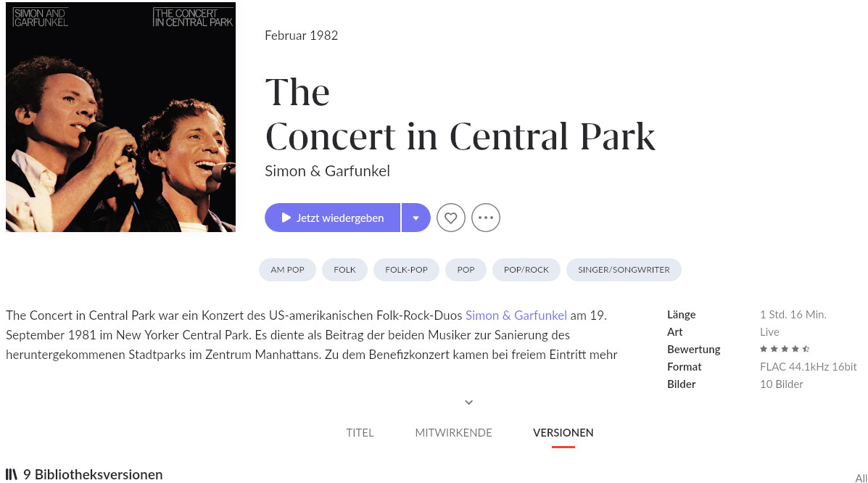Open the play options dropdown arrow

(416, 218)
